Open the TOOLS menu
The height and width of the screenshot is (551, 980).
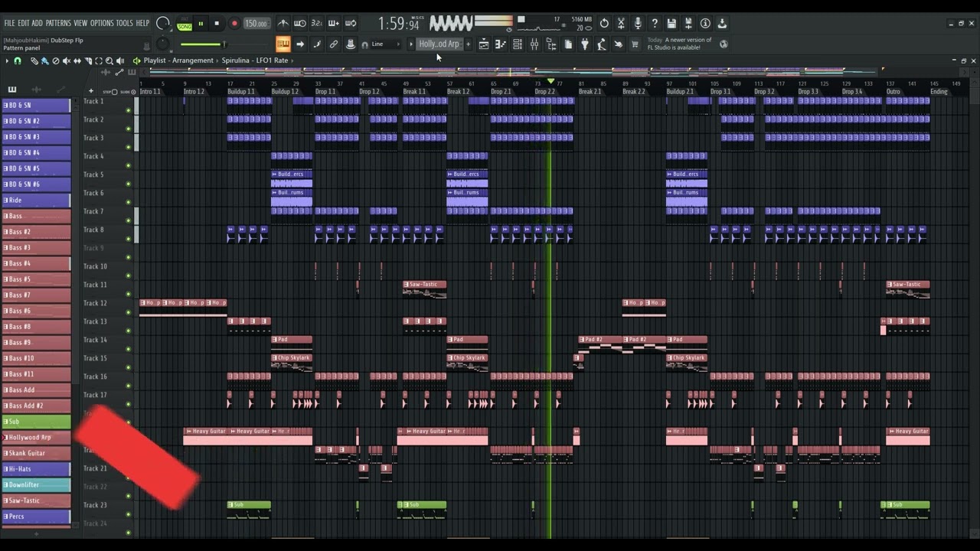[124, 23]
